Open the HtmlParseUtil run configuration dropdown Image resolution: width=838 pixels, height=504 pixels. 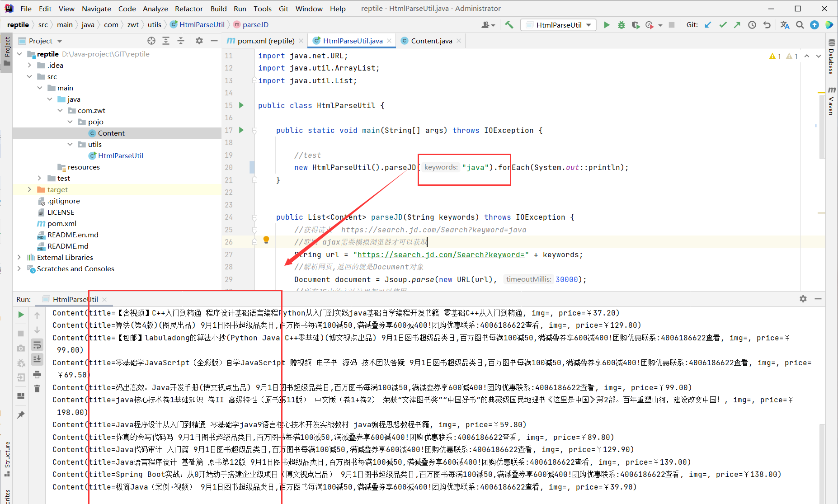coord(558,25)
